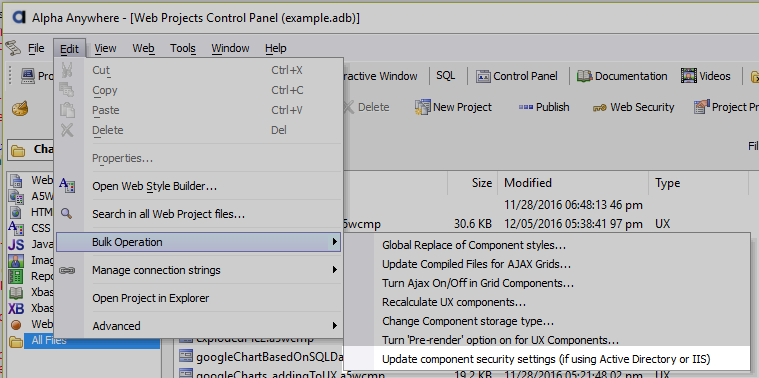The image size is (759, 378).
Task: Open the View menu
Action: click(105, 48)
